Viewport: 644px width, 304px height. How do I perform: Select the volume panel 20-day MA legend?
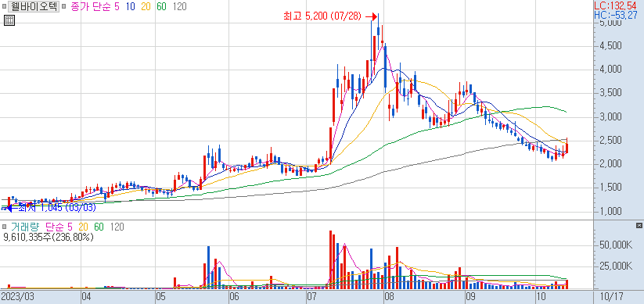[x=84, y=227]
